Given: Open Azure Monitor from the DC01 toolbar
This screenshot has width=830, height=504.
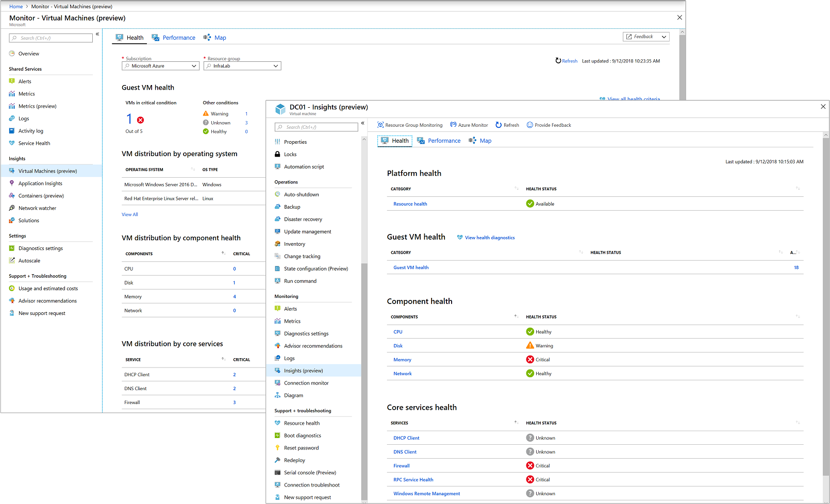Looking at the screenshot, I should click(x=469, y=125).
